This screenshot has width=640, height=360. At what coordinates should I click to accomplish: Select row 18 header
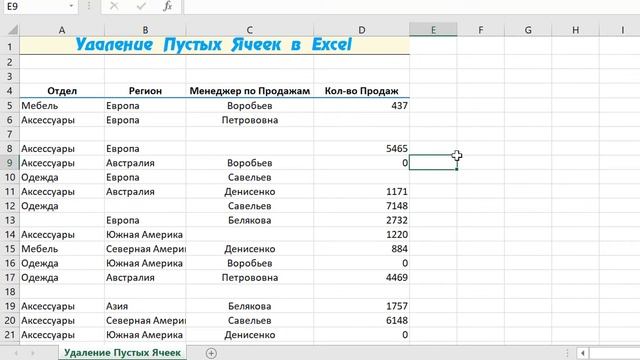pos(10,292)
